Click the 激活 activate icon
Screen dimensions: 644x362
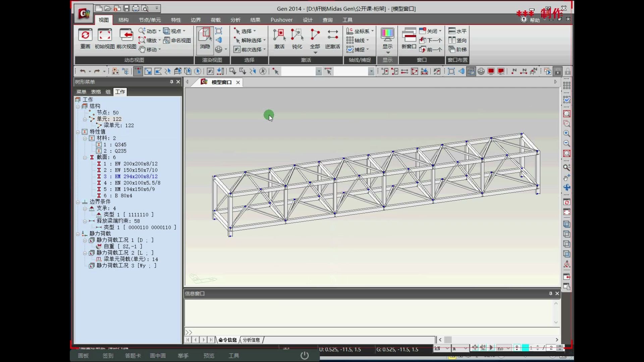point(279,35)
